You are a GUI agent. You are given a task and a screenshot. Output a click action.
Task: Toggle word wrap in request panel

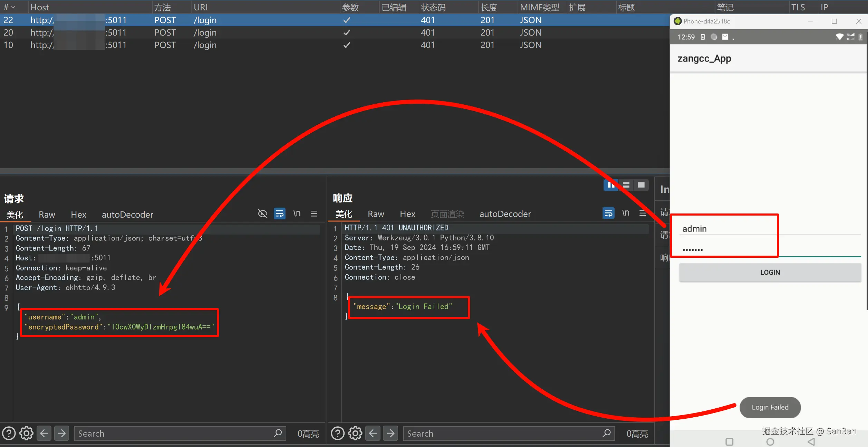279,214
